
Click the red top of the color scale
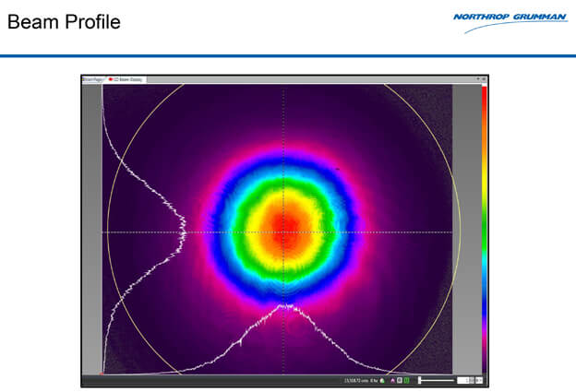pyautogui.click(x=483, y=90)
